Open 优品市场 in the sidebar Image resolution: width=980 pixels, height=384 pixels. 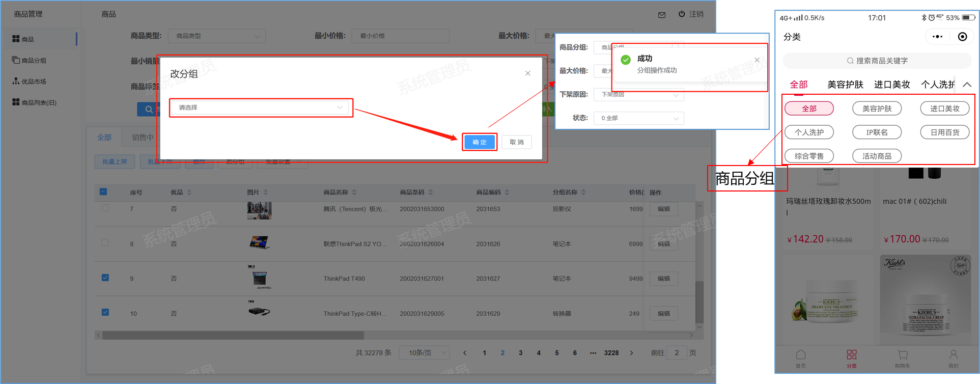pos(34,81)
